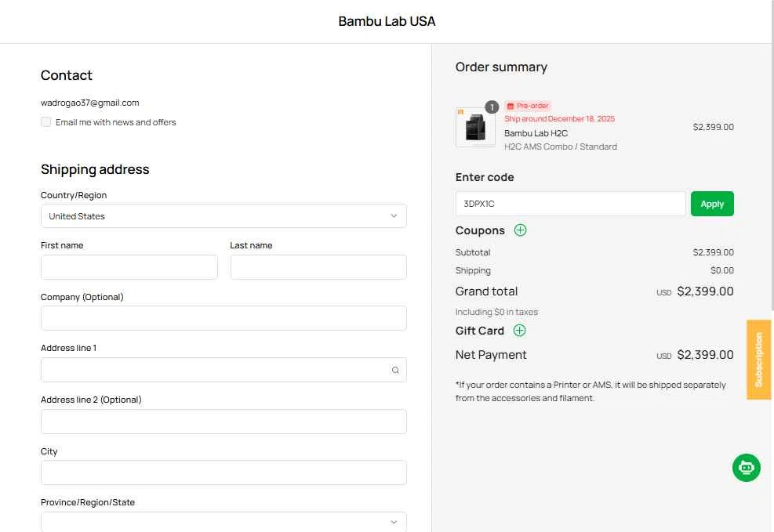The width and height of the screenshot is (774, 532).
Task: Click the plus icon next to Coupons
Action: (x=520, y=230)
